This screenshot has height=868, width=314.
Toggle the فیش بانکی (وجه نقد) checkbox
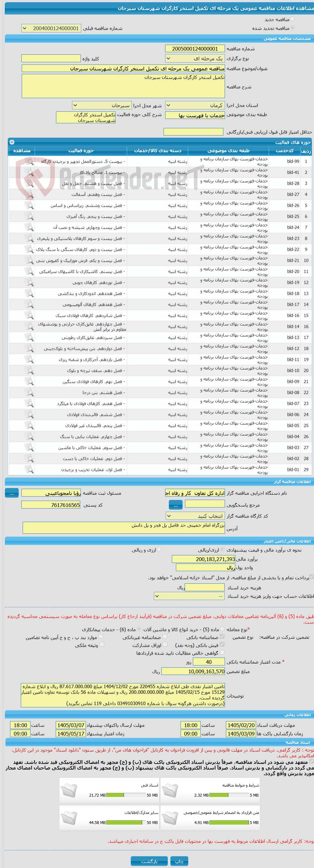pos(222,645)
